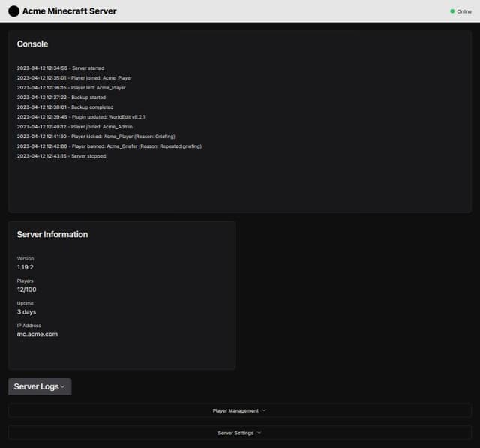
Task: Click the 'Server stopped' log entry
Action: pyautogui.click(x=61, y=156)
